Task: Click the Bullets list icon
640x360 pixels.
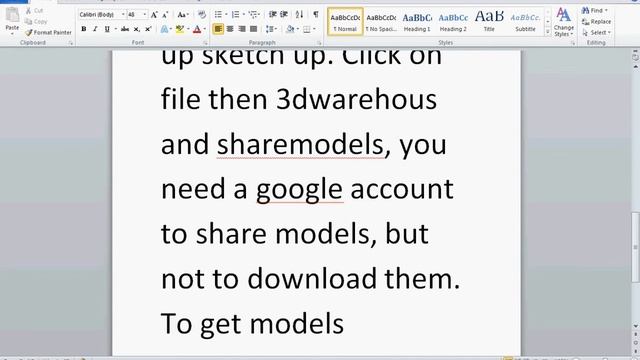Action: [x=218, y=15]
